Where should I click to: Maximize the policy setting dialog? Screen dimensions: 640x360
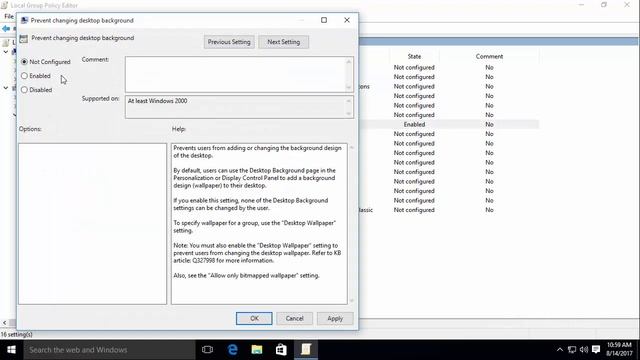click(324, 20)
